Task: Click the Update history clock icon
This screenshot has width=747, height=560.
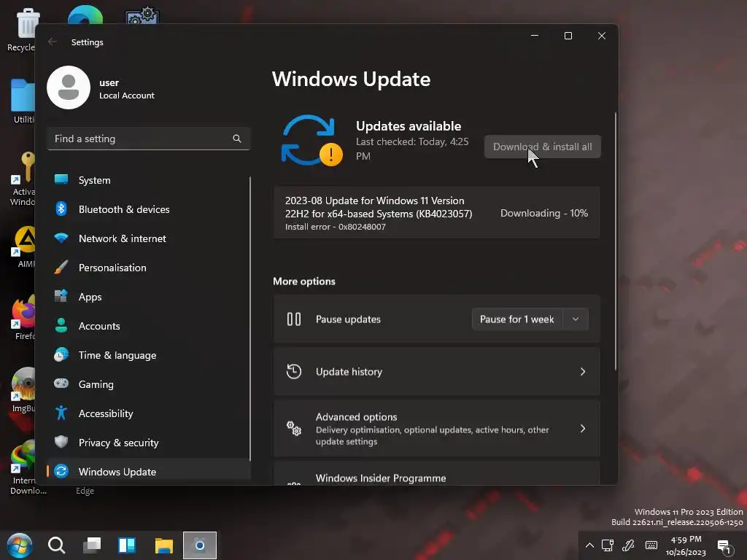Action: click(x=294, y=371)
